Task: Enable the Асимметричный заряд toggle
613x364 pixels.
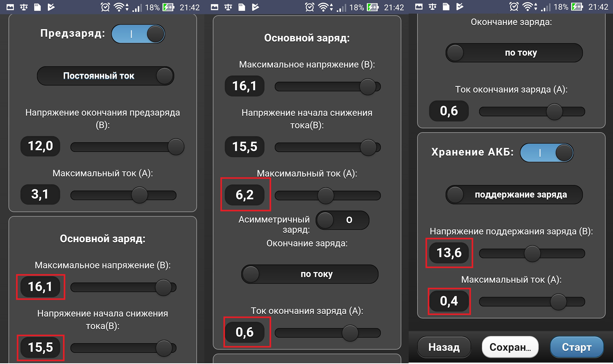Action: [342, 220]
